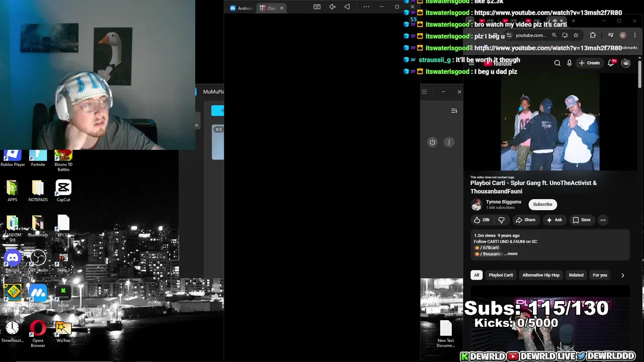
Task: Open WizTree desktop shortcut
Action: tap(63, 332)
